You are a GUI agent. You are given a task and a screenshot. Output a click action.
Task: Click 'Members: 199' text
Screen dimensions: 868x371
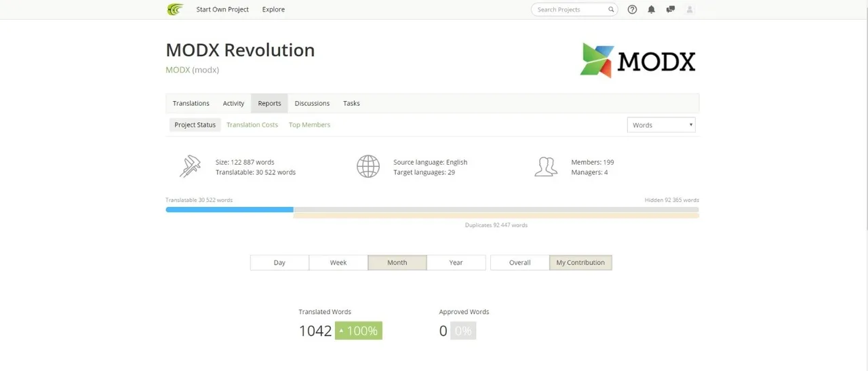coord(593,162)
